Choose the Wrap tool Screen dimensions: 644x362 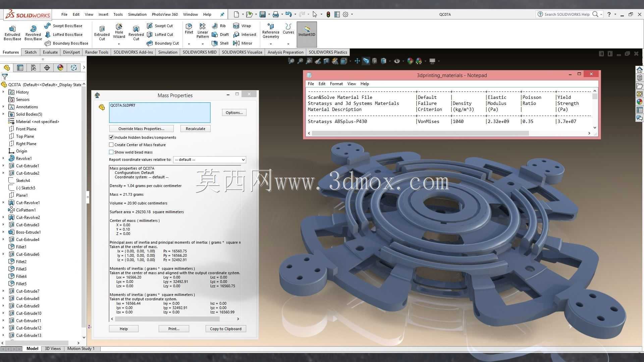[x=242, y=26]
